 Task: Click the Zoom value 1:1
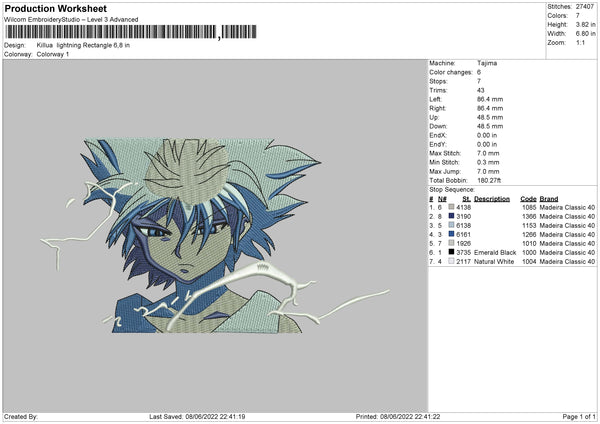[580, 42]
